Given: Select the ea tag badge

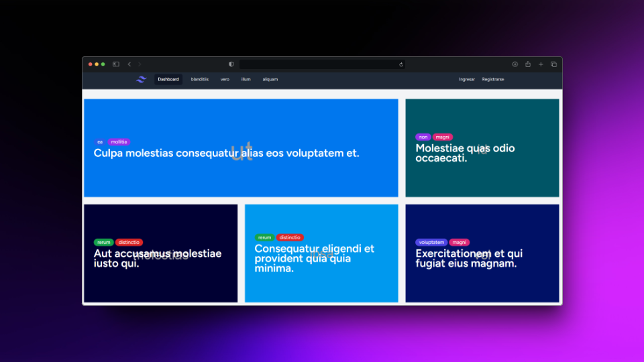Looking at the screenshot, I should (x=100, y=142).
